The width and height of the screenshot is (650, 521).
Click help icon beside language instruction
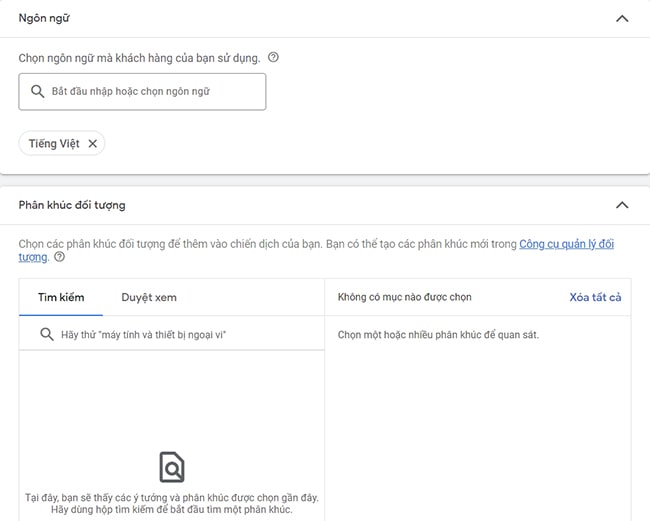[x=273, y=58]
